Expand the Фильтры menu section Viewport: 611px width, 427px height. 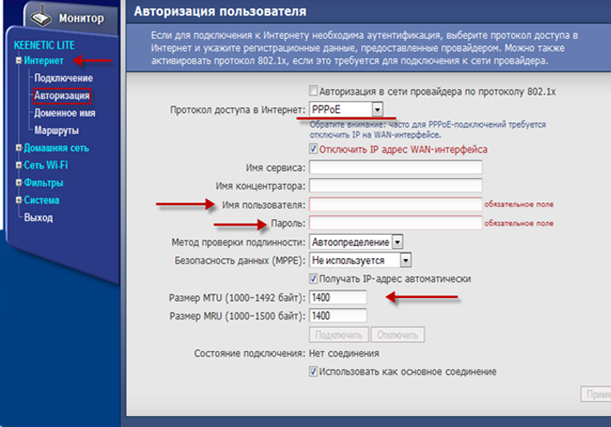coord(19,183)
